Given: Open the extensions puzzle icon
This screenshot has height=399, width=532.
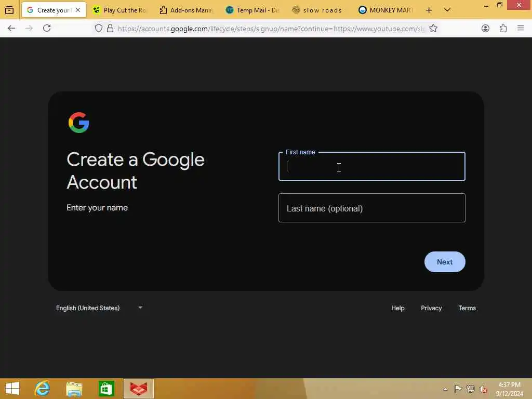Looking at the screenshot, I should click(x=503, y=29).
